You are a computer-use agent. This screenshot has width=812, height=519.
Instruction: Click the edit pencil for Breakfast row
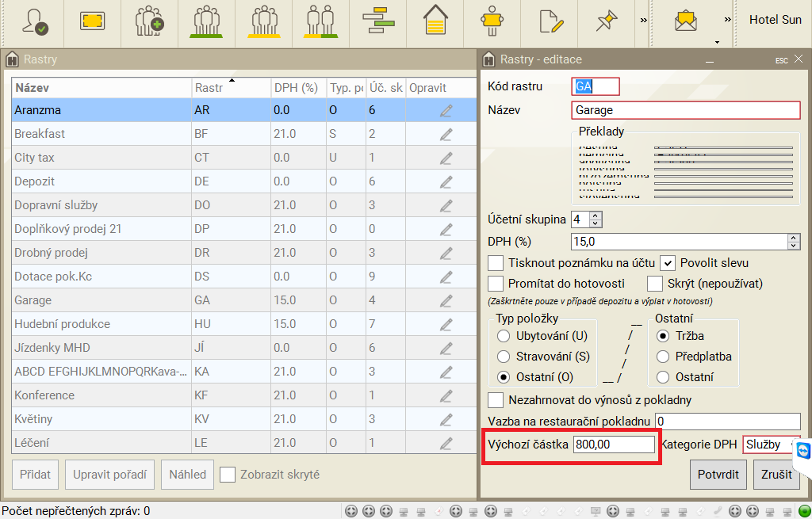click(446, 134)
